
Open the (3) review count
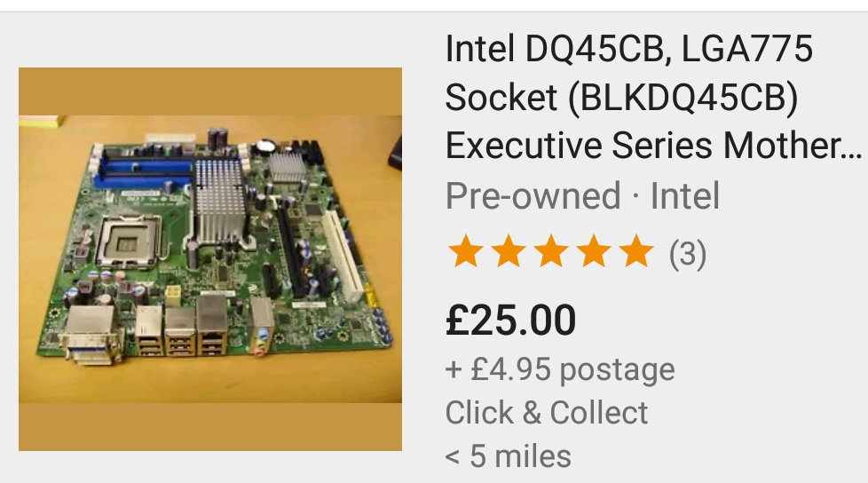pos(687,255)
